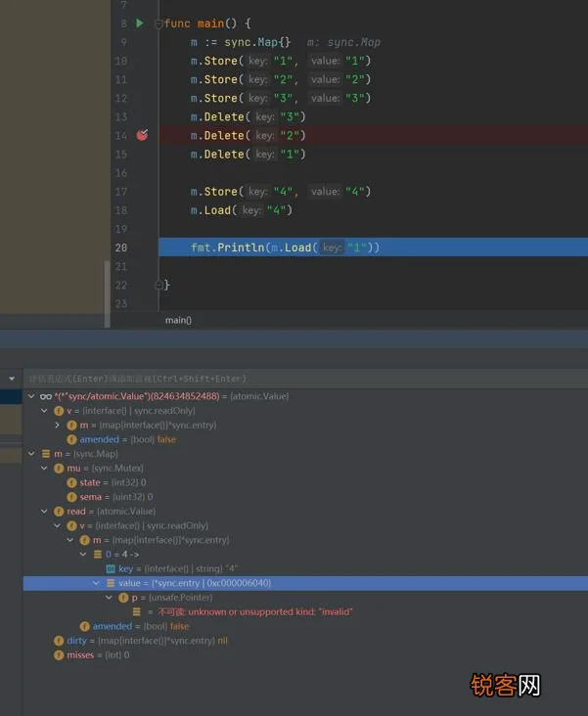Toggle the breakpoint on line 14

[142, 135]
